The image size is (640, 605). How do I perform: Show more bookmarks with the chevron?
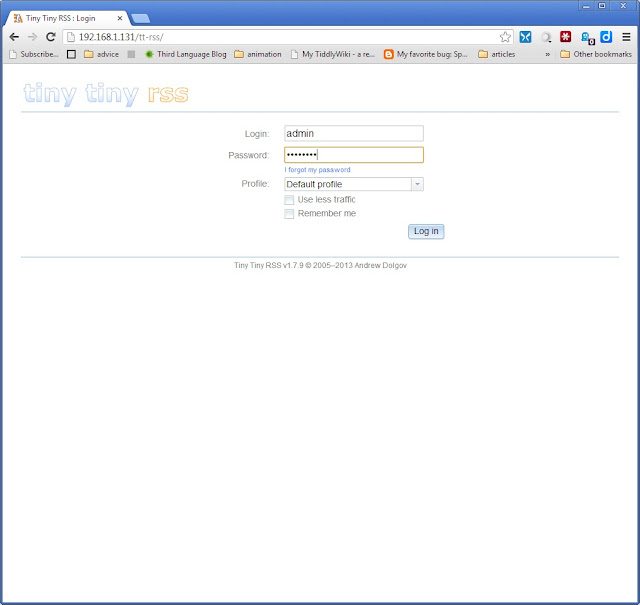click(x=547, y=54)
